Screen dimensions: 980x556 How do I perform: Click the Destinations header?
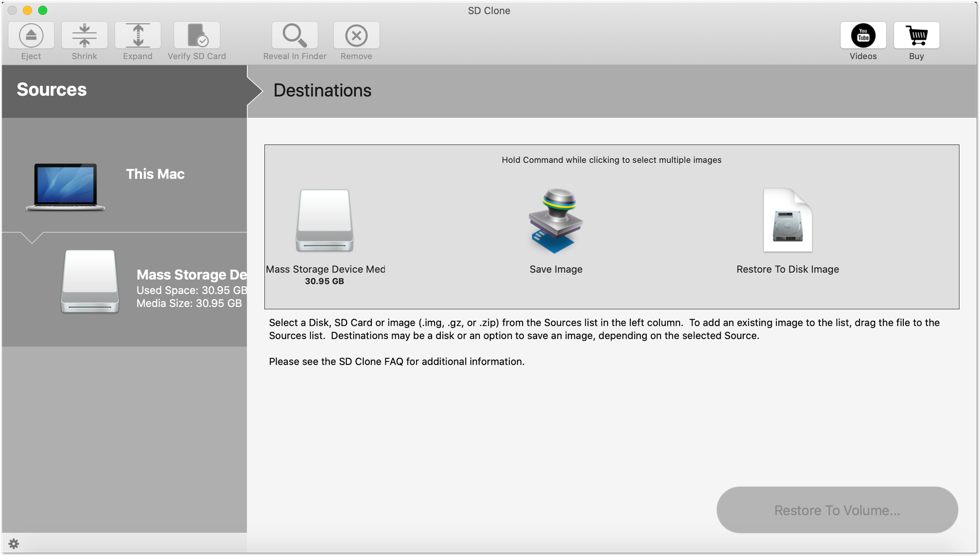(x=323, y=91)
